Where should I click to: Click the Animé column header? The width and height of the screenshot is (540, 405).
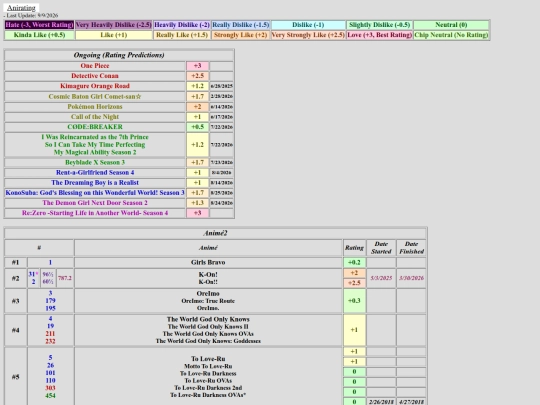click(208, 248)
